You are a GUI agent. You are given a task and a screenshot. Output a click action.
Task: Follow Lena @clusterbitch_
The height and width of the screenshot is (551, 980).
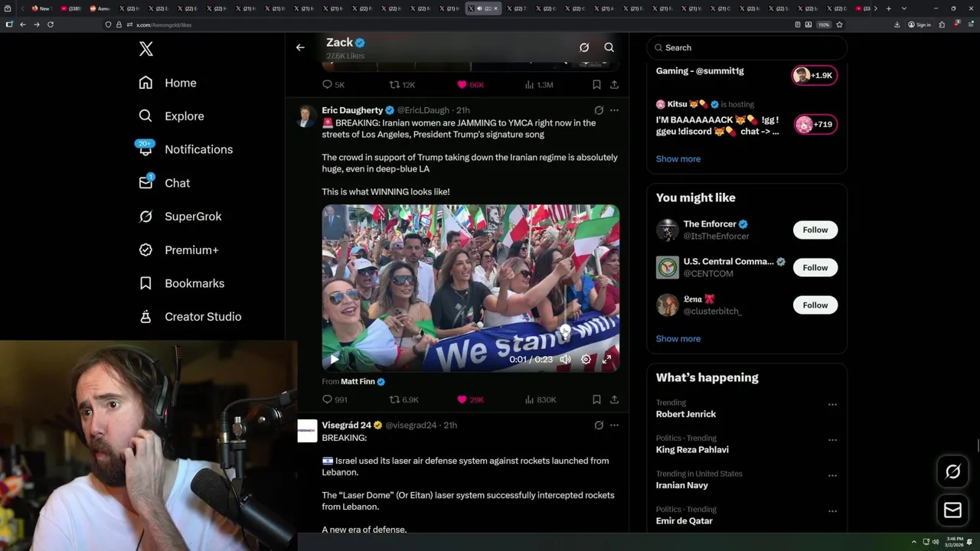pos(815,305)
